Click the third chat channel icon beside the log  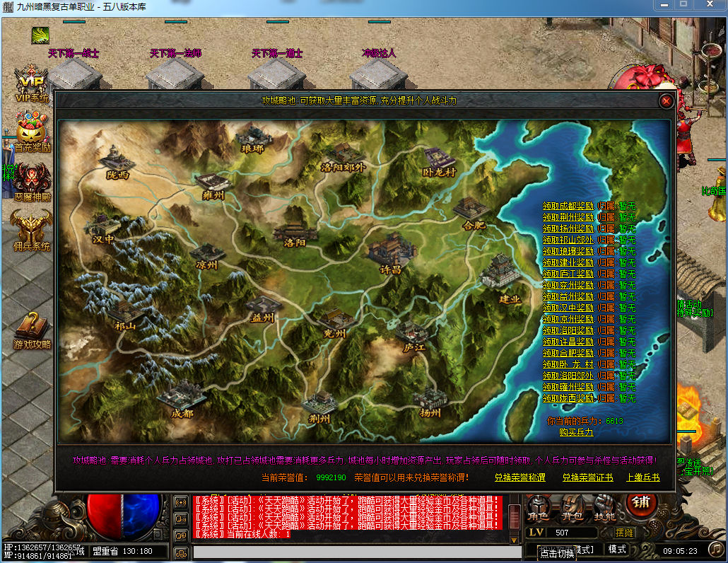pos(181,535)
